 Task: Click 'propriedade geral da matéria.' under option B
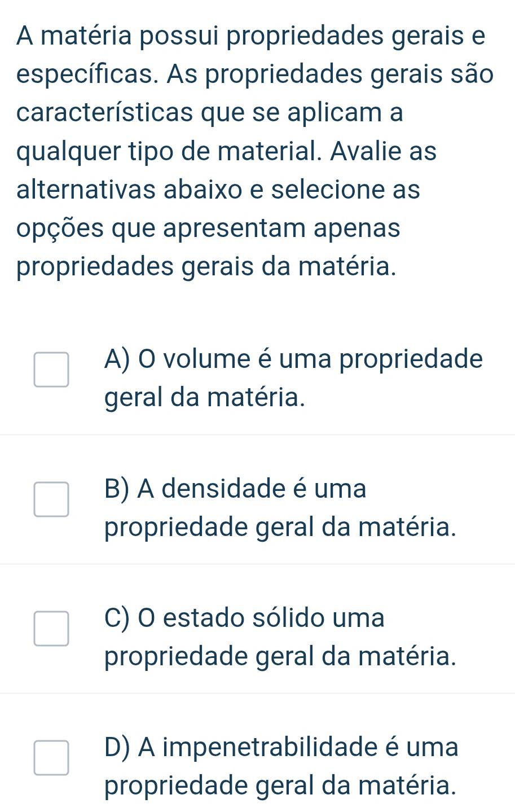tap(280, 528)
